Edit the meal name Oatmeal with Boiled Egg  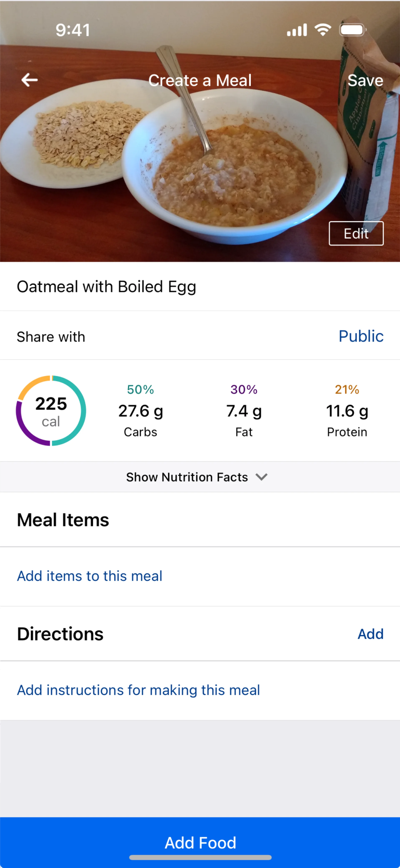[106, 287]
